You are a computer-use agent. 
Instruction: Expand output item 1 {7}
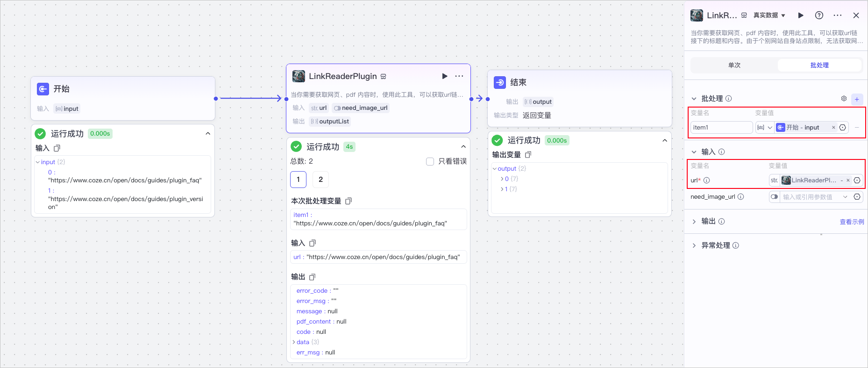(x=502, y=189)
